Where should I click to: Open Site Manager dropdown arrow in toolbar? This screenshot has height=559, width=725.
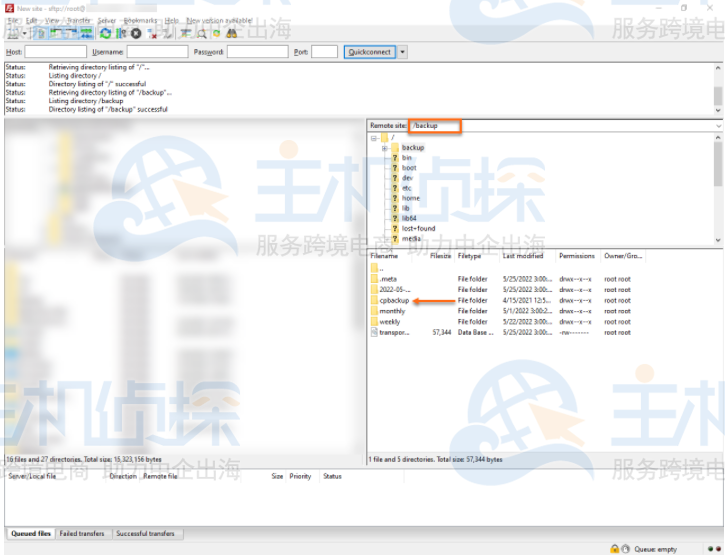24,33
